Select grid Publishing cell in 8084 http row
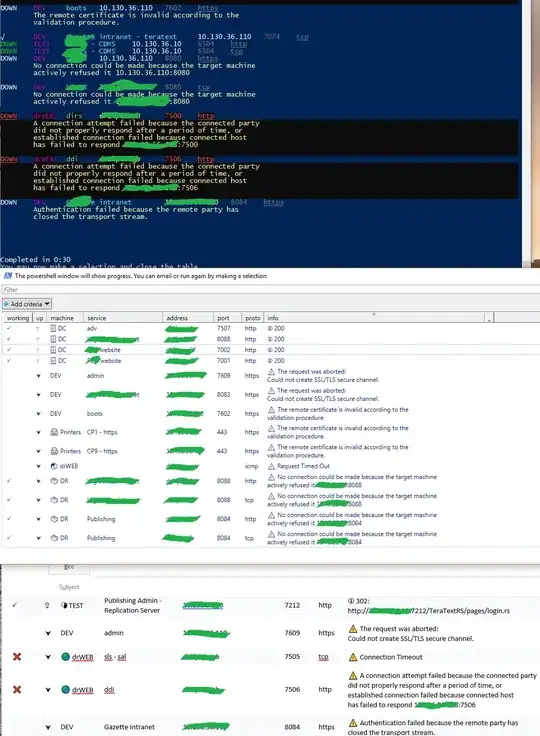The image size is (540, 736). (x=101, y=519)
